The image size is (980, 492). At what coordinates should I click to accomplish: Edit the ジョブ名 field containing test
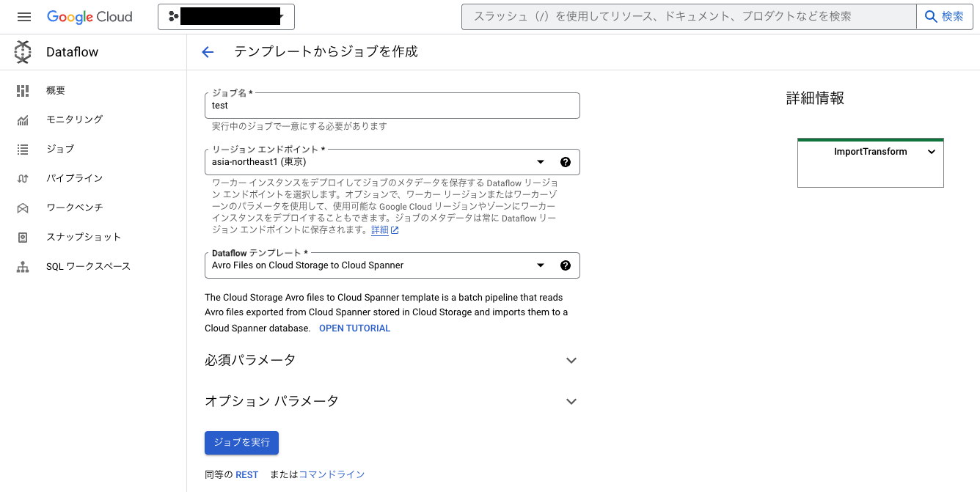tap(392, 106)
